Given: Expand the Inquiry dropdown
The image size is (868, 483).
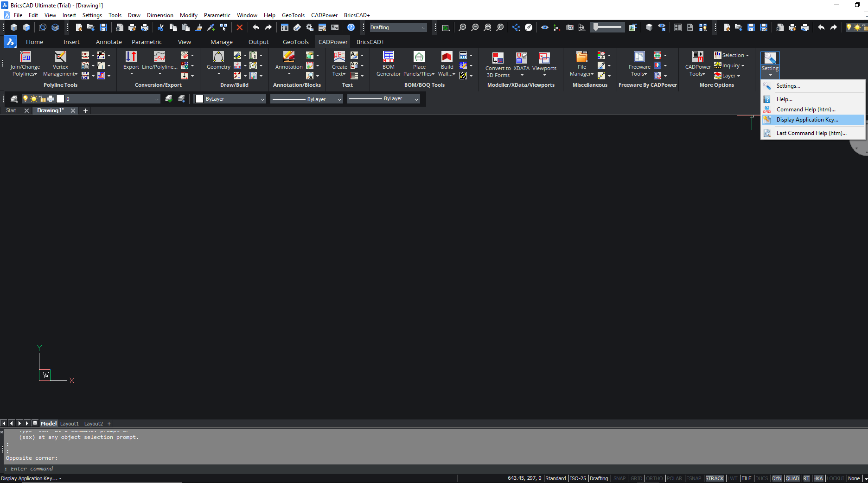Looking at the screenshot, I should pos(729,65).
